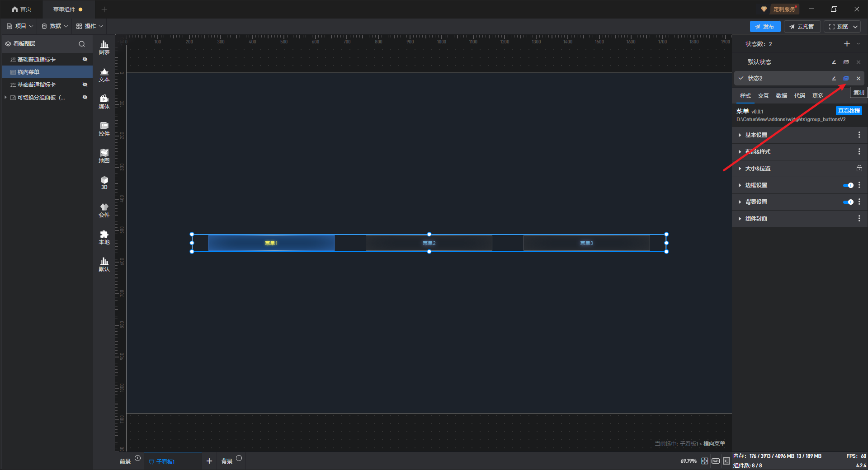868x470 pixels.
Task: Expand the 背景设置 section
Action: click(x=740, y=202)
